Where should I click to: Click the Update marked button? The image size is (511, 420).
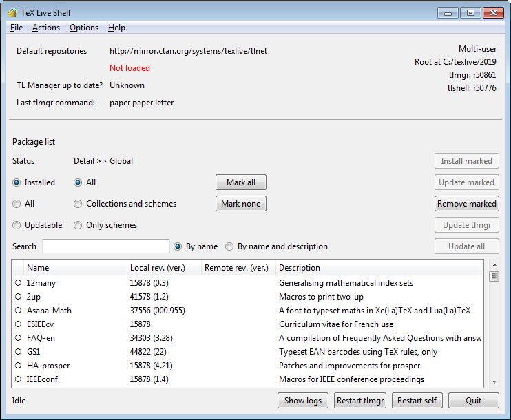coord(467,182)
